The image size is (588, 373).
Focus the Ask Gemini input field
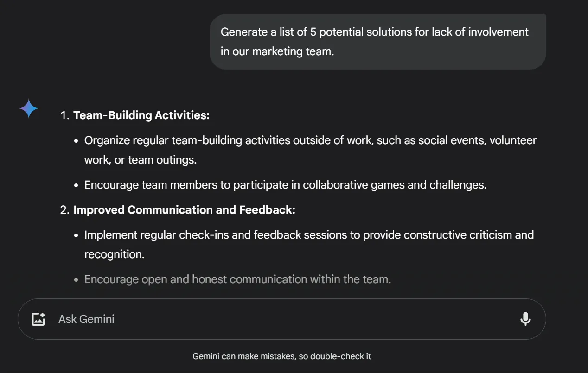click(x=281, y=319)
